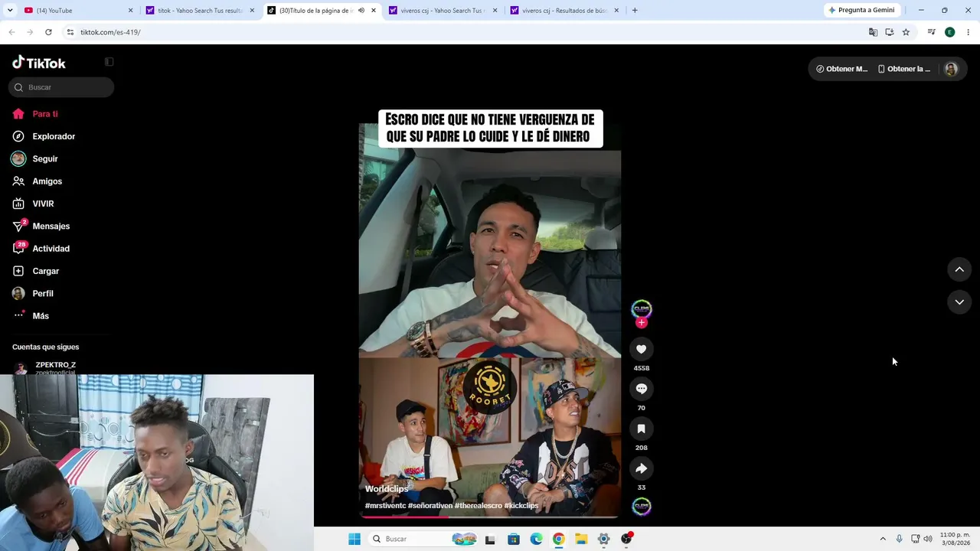The image size is (980, 551).
Task: Like the video with the heart icon
Action: pyautogui.click(x=642, y=349)
